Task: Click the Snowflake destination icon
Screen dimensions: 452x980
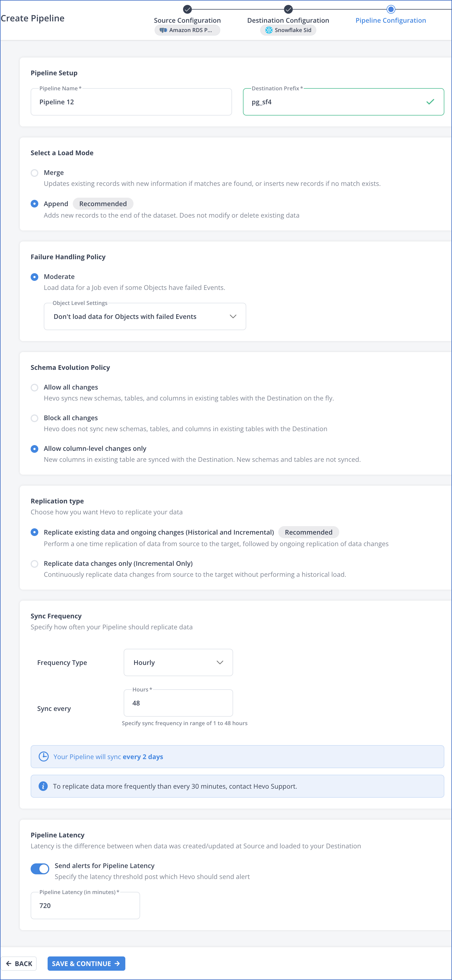Action: 269,30
